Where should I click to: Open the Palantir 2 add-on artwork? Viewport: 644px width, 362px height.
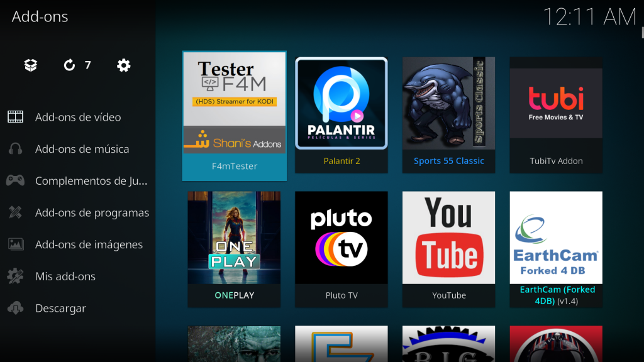pos(341,103)
